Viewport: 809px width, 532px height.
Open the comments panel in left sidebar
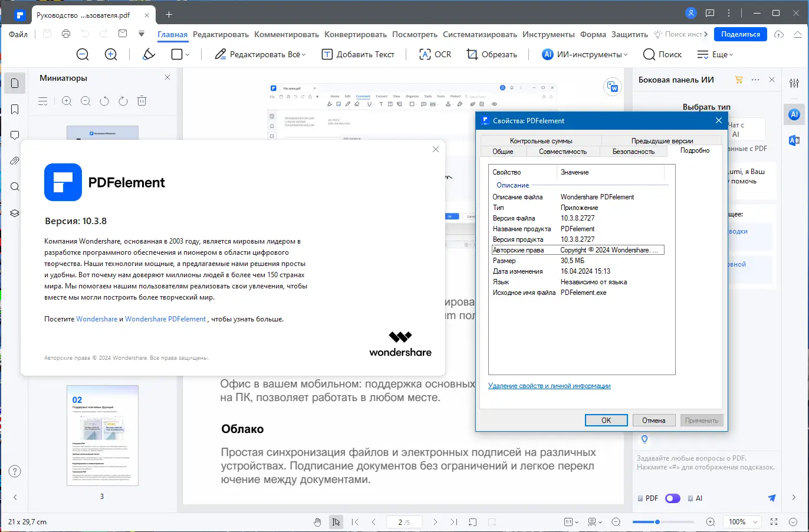point(15,135)
